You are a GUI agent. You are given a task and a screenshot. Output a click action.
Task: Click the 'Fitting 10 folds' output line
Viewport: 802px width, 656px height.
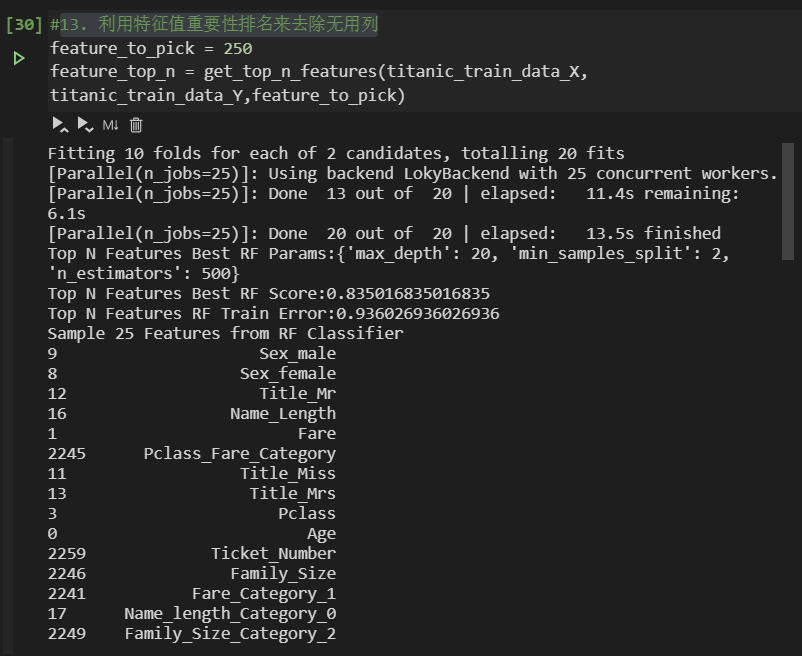click(336, 153)
